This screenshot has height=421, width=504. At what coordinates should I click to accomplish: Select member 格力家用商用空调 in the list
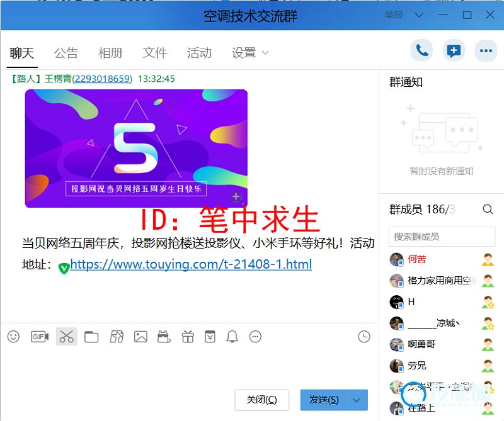pos(442,281)
